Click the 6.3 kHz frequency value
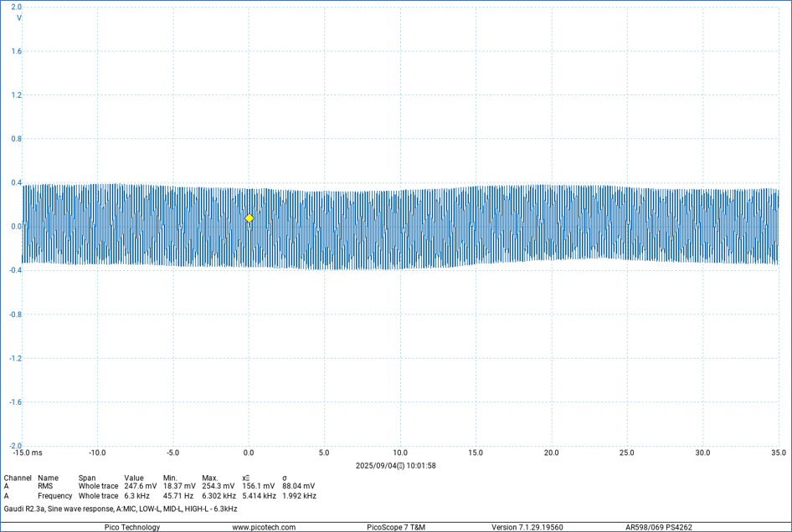The width and height of the screenshot is (792, 532). (136, 496)
